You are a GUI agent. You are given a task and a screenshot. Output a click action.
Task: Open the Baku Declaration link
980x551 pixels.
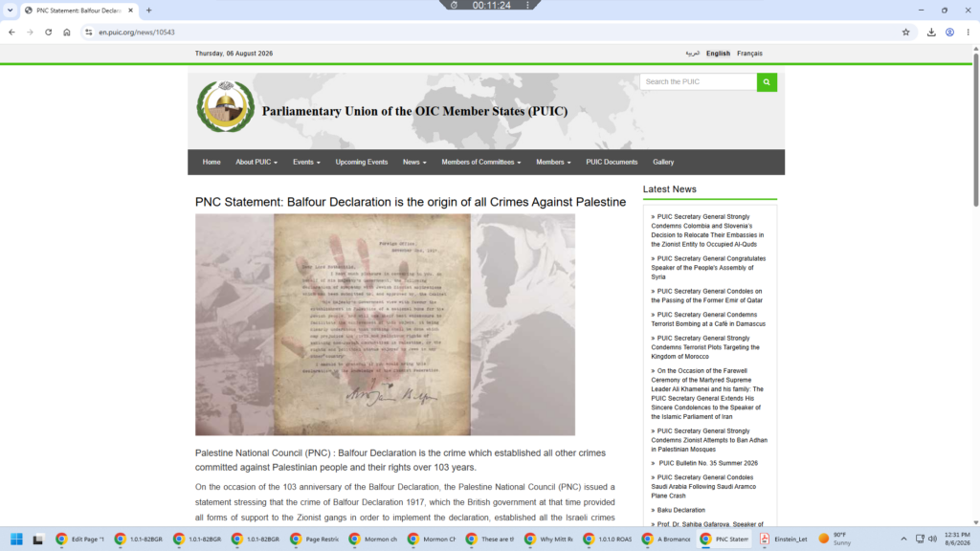(680, 510)
